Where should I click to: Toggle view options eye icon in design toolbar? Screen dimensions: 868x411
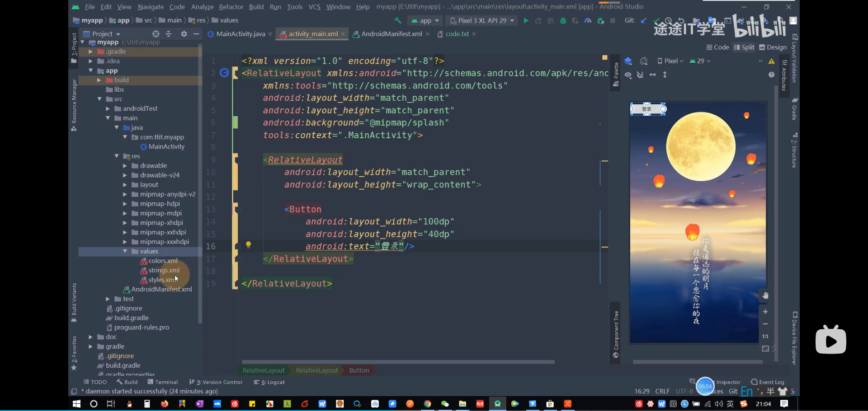[628, 75]
